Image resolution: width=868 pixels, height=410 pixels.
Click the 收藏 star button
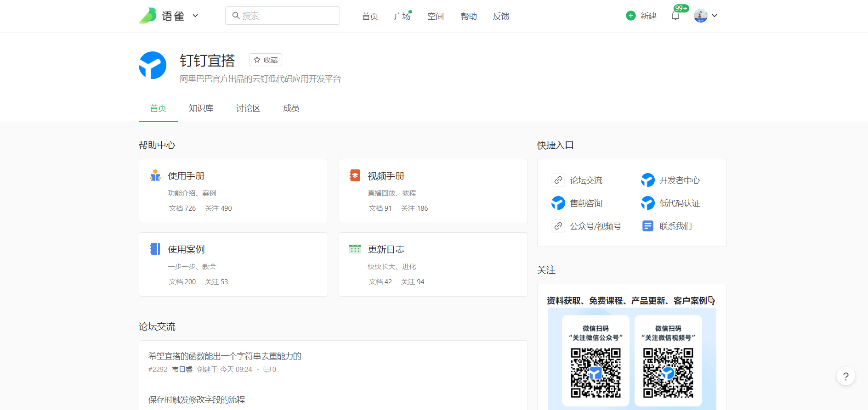[266, 60]
